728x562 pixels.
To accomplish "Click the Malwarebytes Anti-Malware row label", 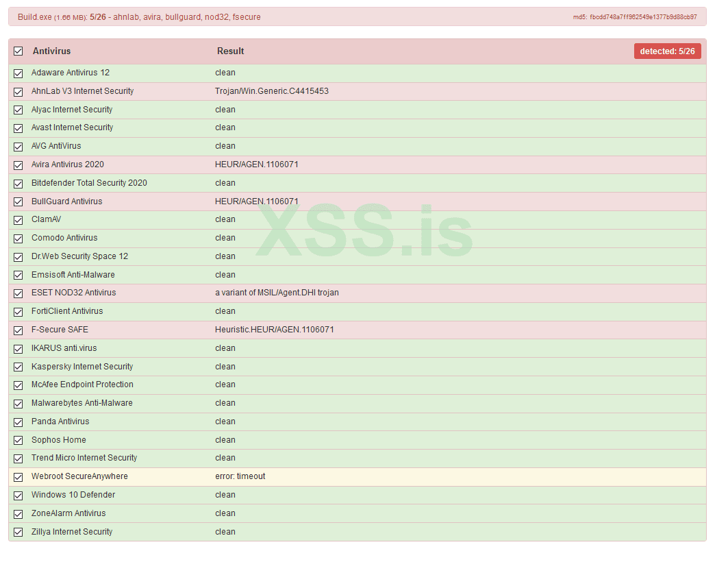I will click(81, 403).
